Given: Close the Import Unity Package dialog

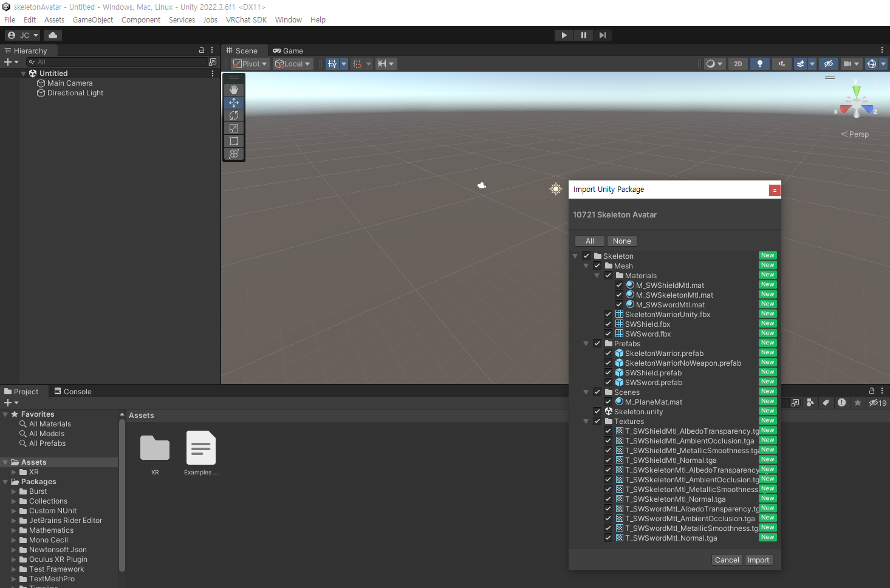Looking at the screenshot, I should pyautogui.click(x=775, y=190).
